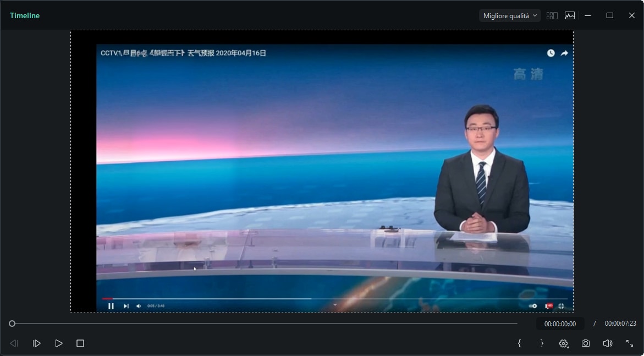Click the current timecode 00:00:00:00 field

click(x=560, y=324)
